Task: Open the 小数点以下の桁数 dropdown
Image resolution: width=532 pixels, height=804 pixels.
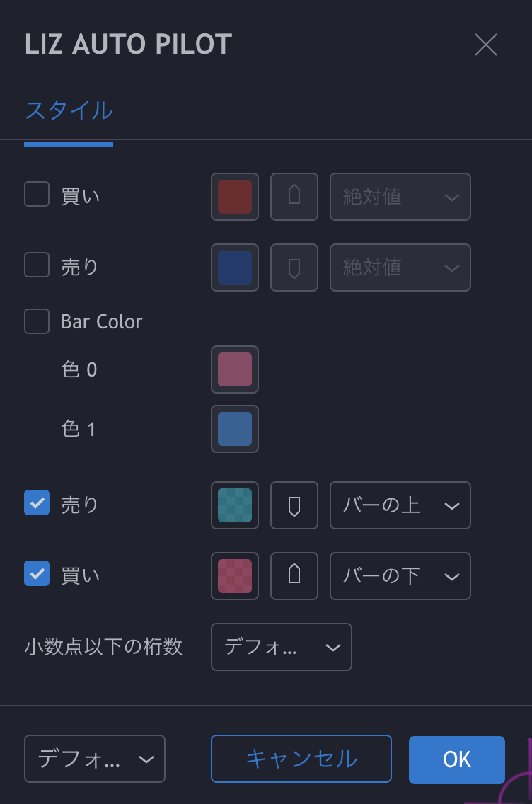Action: pos(281,647)
